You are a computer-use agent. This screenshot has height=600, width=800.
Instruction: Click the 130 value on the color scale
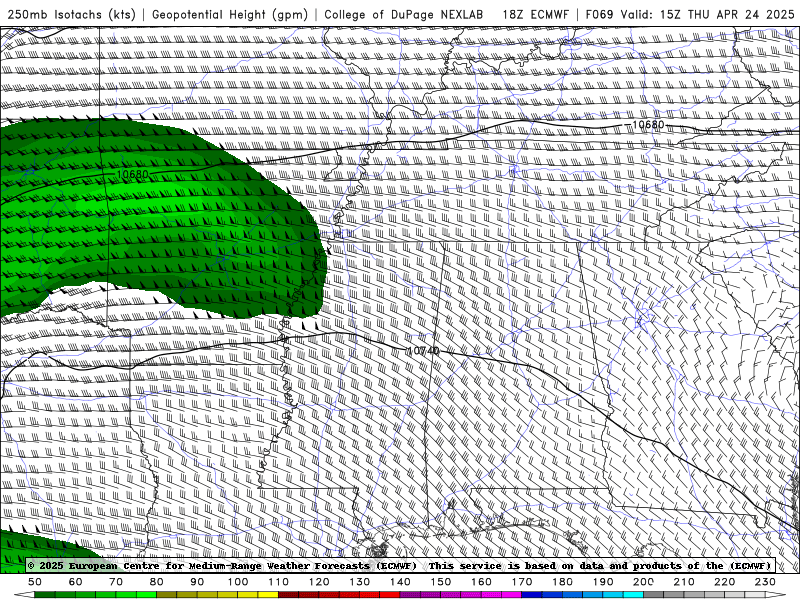[359, 582]
